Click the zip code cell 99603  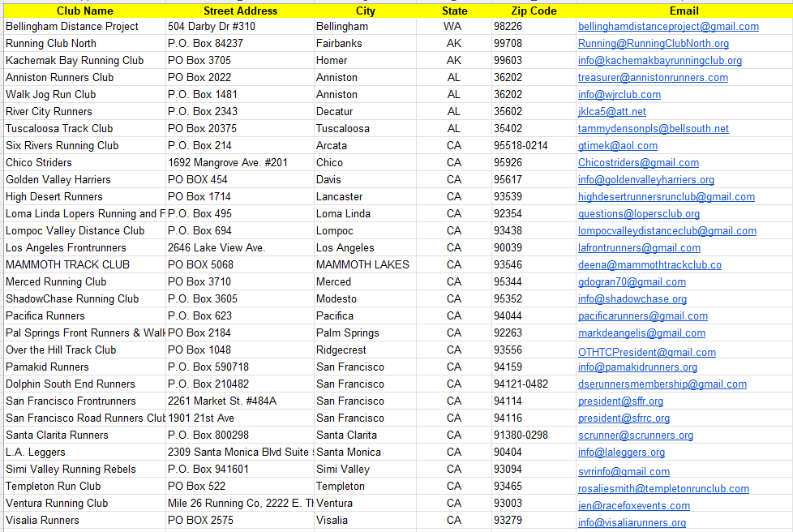tap(534, 60)
